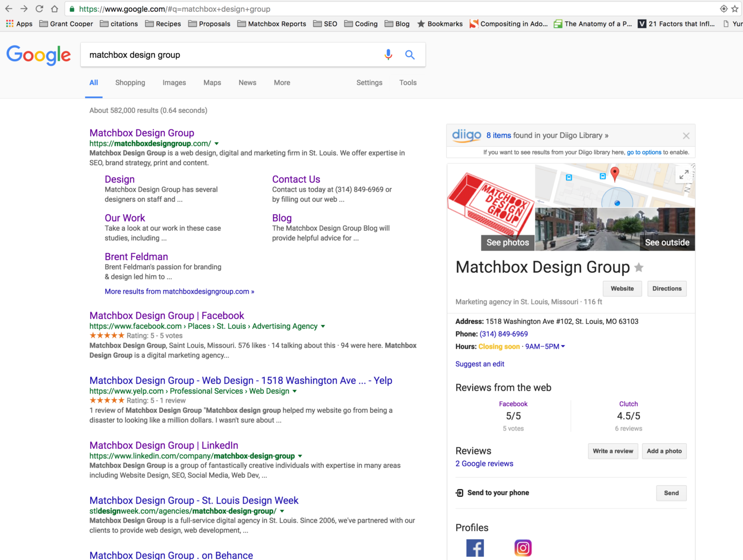Open the Tools search options
Screen dimensions: 743x560
click(x=408, y=82)
